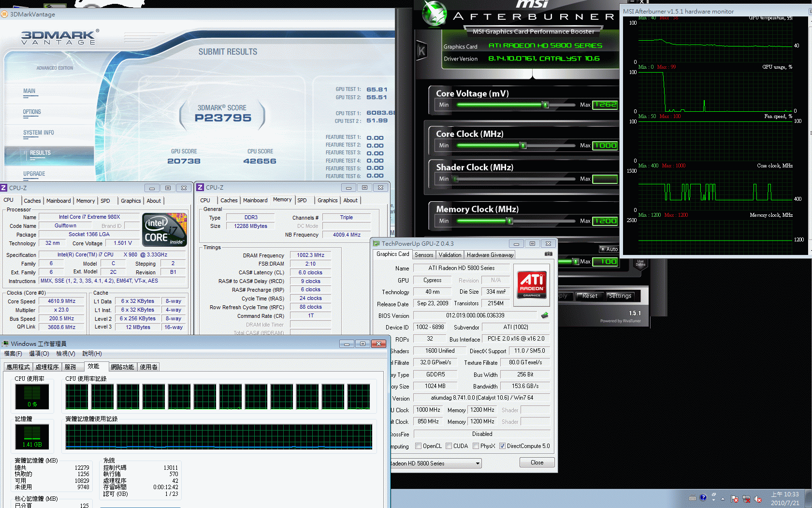Image resolution: width=812 pixels, height=508 pixels.
Task: Click the Show Desktop strip on taskbar
Action: pos(809,498)
